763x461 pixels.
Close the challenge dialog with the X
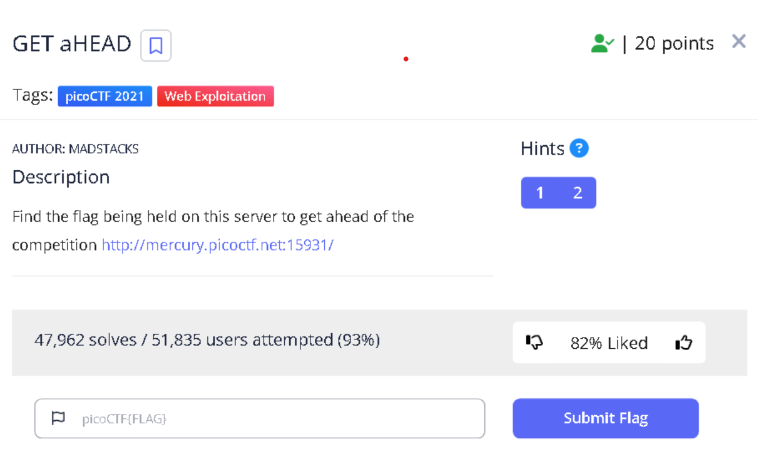point(739,41)
